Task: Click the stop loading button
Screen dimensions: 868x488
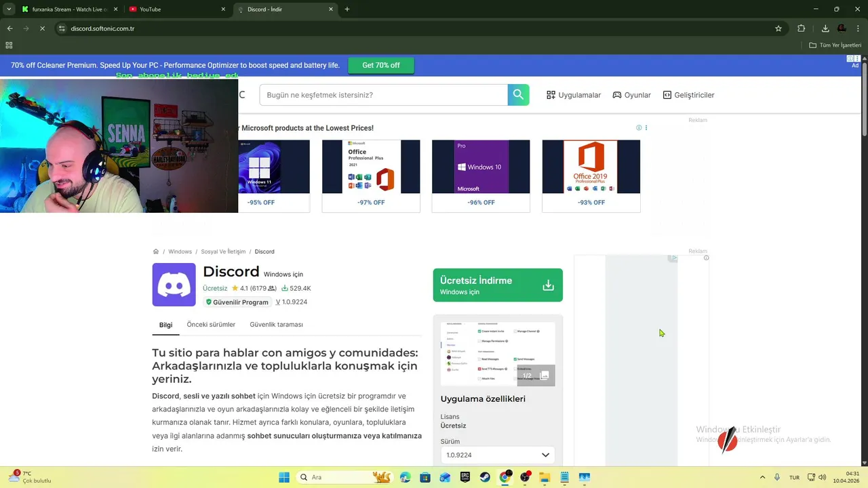Action: click(x=42, y=28)
